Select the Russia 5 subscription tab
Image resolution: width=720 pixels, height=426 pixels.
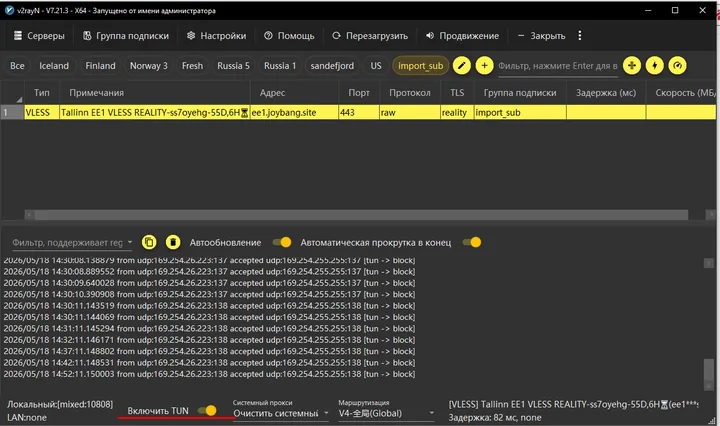click(233, 66)
